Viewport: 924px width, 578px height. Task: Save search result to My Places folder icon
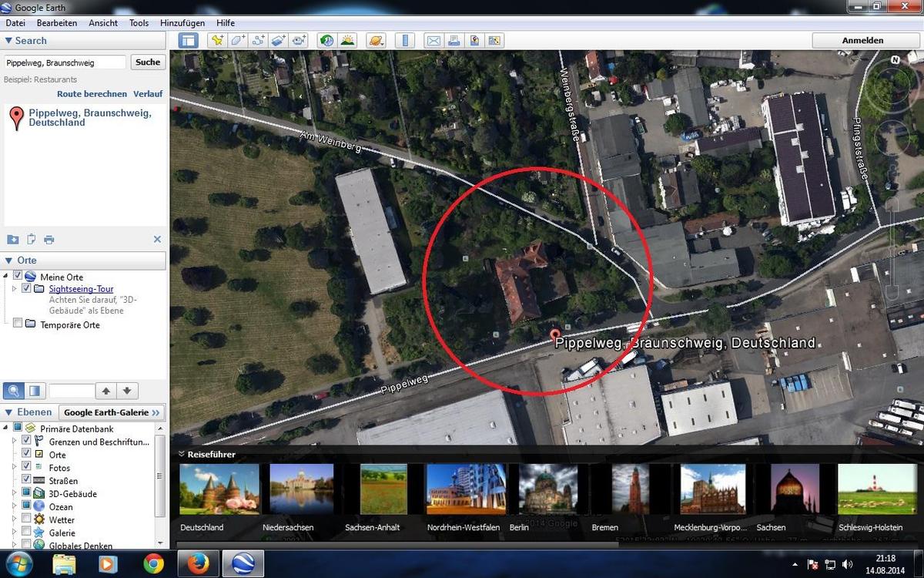(12, 239)
